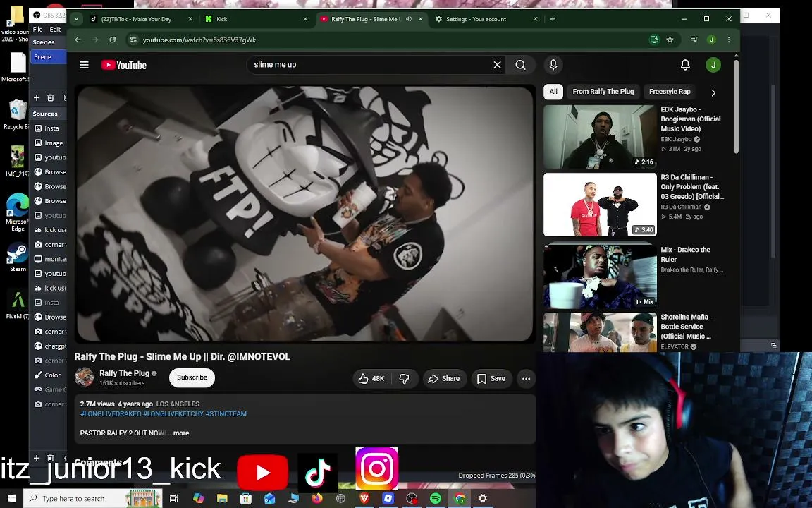Remove the selected scene in OBS
This screenshot has height=508, width=812.
tap(50, 97)
